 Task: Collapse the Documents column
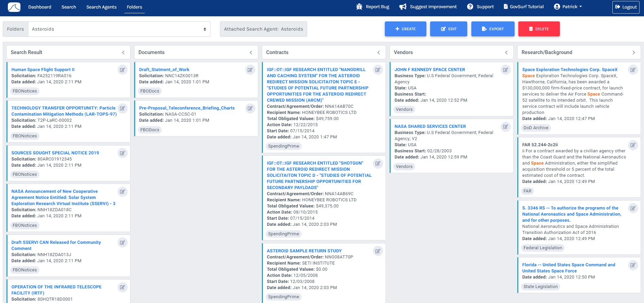[251, 52]
